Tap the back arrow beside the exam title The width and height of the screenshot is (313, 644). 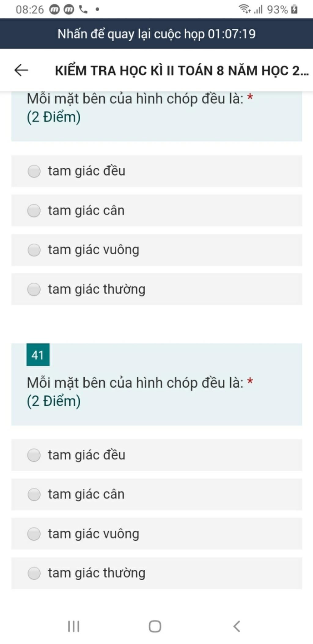point(21,70)
